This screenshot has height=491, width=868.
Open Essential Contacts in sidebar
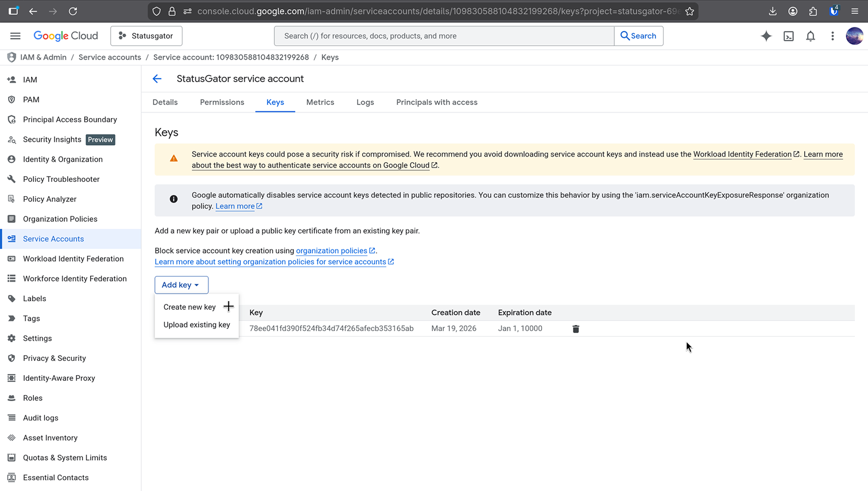point(71,478)
